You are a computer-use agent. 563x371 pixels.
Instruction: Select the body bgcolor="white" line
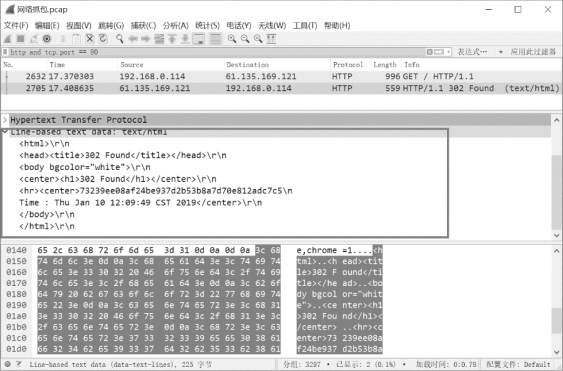pyautogui.click(x=85, y=167)
